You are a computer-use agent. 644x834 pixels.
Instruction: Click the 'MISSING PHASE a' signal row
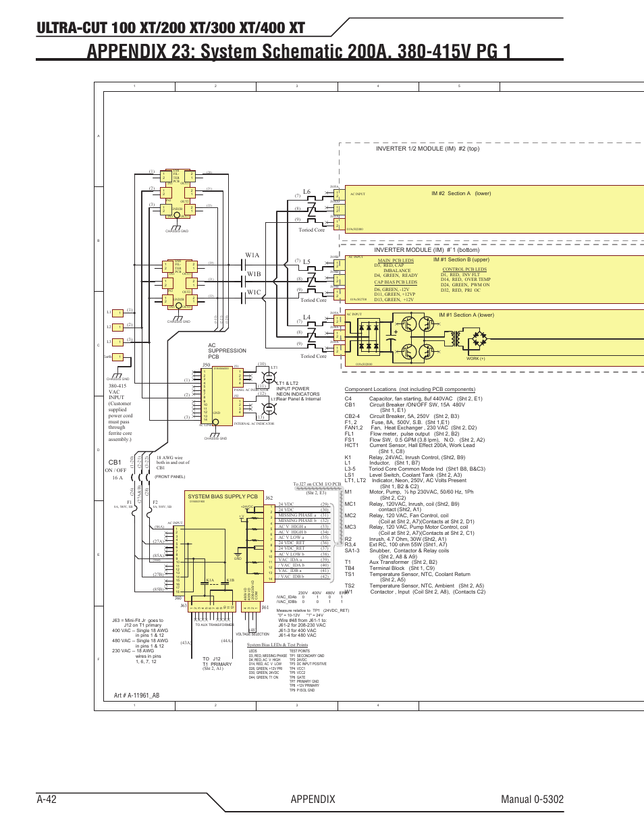[303, 515]
